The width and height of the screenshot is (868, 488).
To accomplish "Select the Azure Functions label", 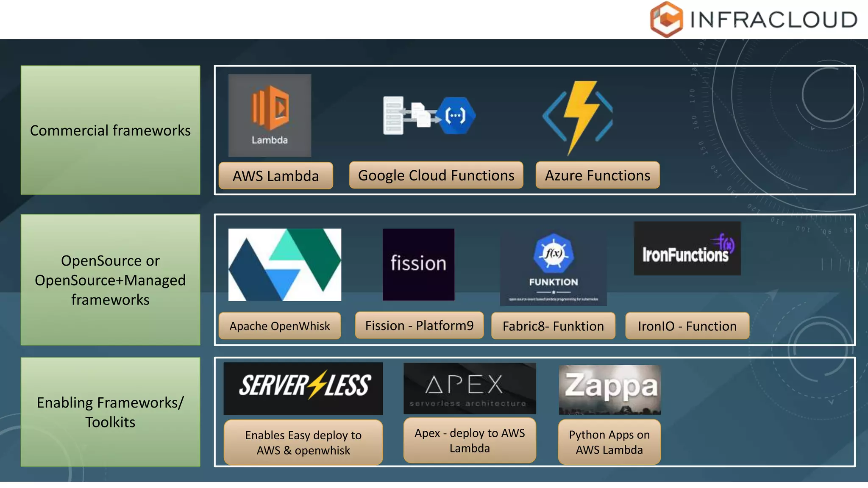I will (x=597, y=175).
